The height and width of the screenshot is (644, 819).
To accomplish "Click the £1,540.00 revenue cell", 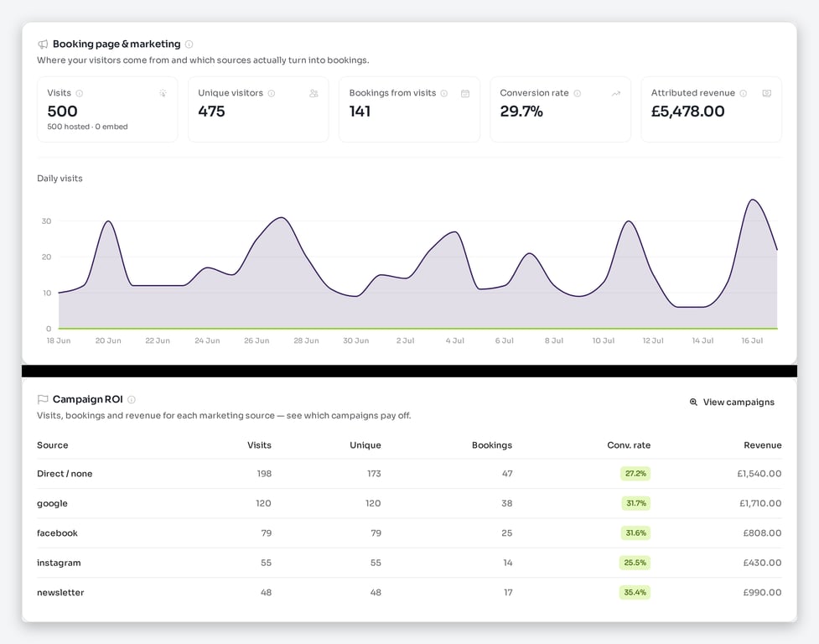I will click(x=759, y=474).
